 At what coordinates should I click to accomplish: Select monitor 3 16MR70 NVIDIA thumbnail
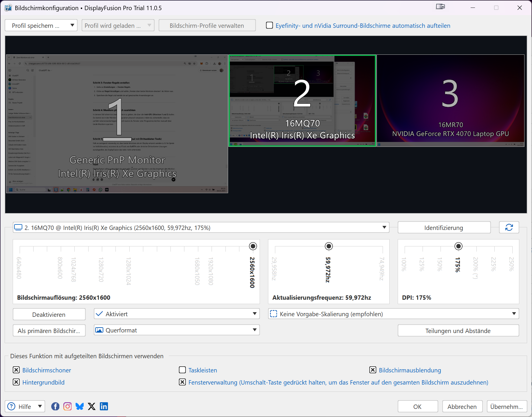click(x=451, y=101)
